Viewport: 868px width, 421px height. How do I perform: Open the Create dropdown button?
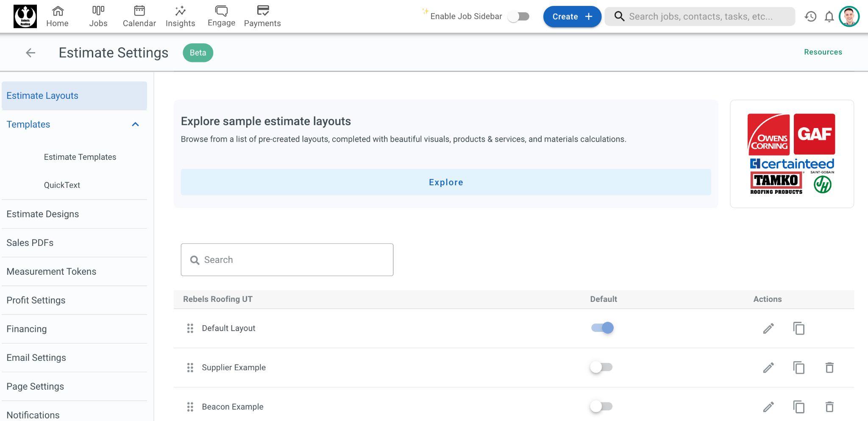point(572,17)
